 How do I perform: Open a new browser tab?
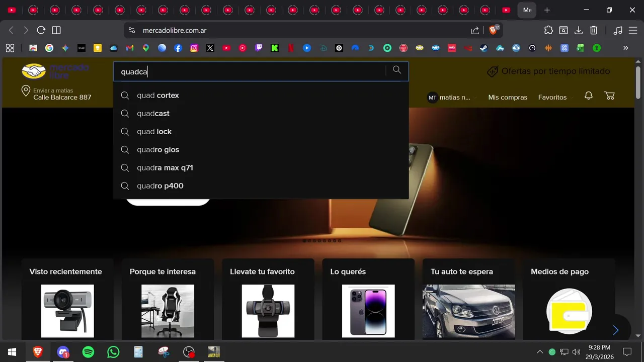tap(547, 10)
